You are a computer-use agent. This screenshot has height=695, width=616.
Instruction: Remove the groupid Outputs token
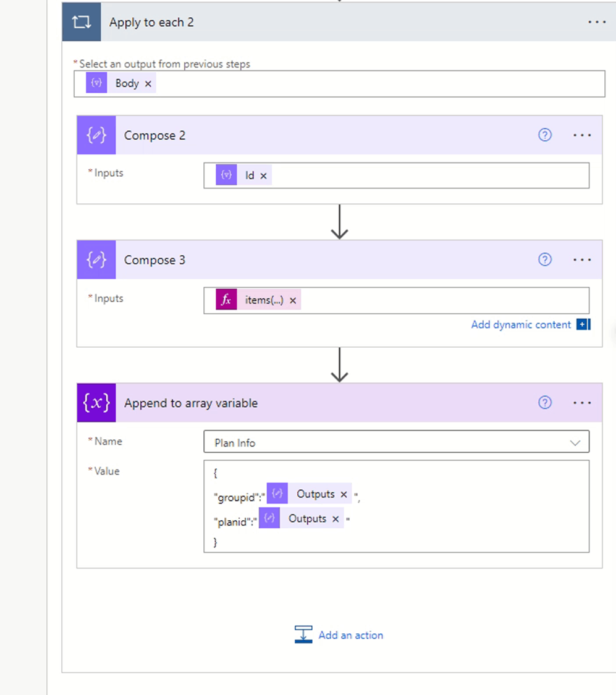click(344, 494)
